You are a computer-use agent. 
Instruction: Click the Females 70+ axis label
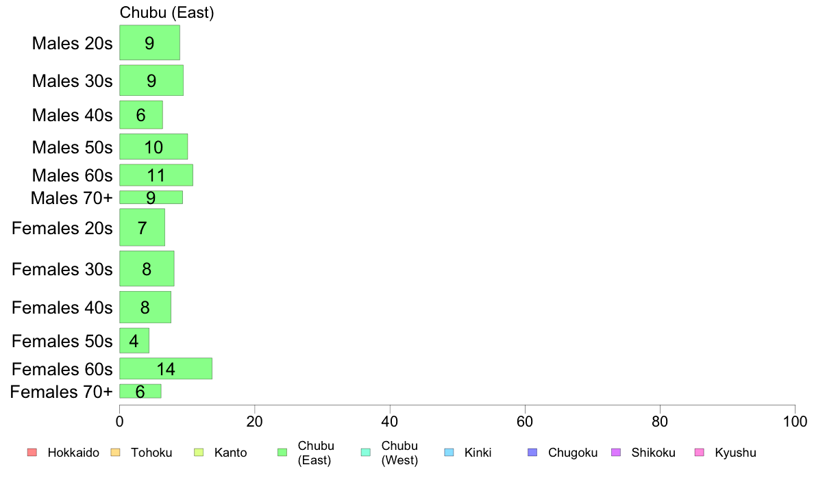62,392
